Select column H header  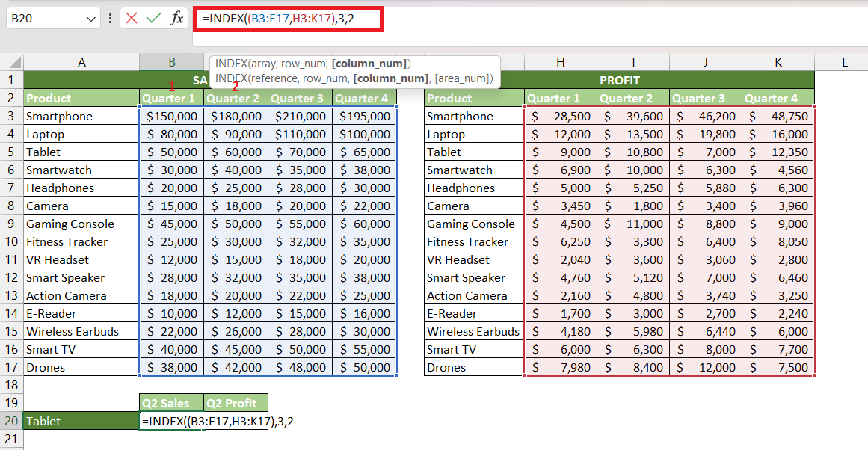560,62
